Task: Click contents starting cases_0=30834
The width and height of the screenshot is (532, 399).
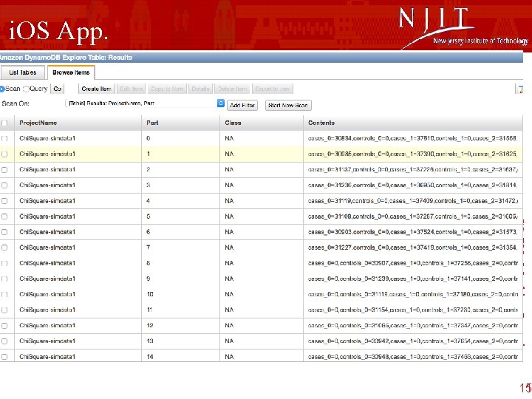Action: [x=412, y=138]
